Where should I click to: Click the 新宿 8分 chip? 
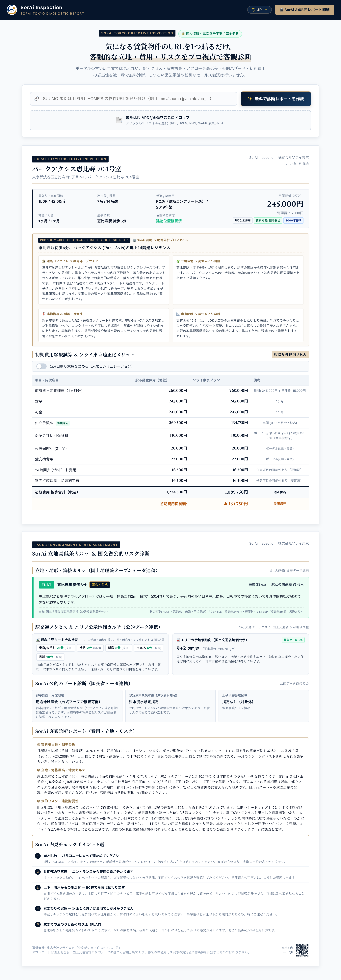coord(119,648)
